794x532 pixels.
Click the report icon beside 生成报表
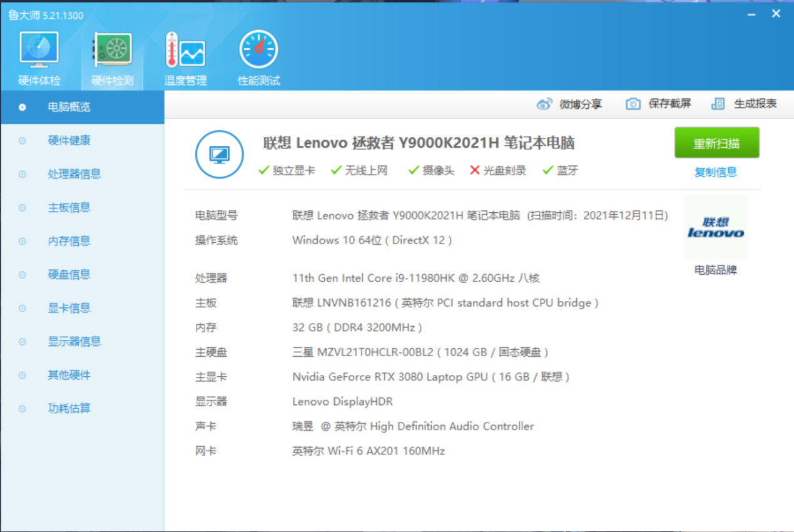(718, 104)
